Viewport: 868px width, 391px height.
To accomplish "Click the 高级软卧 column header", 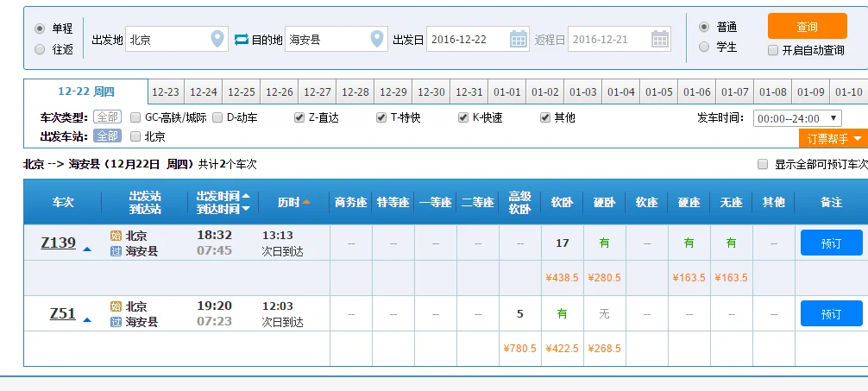I will [519, 202].
